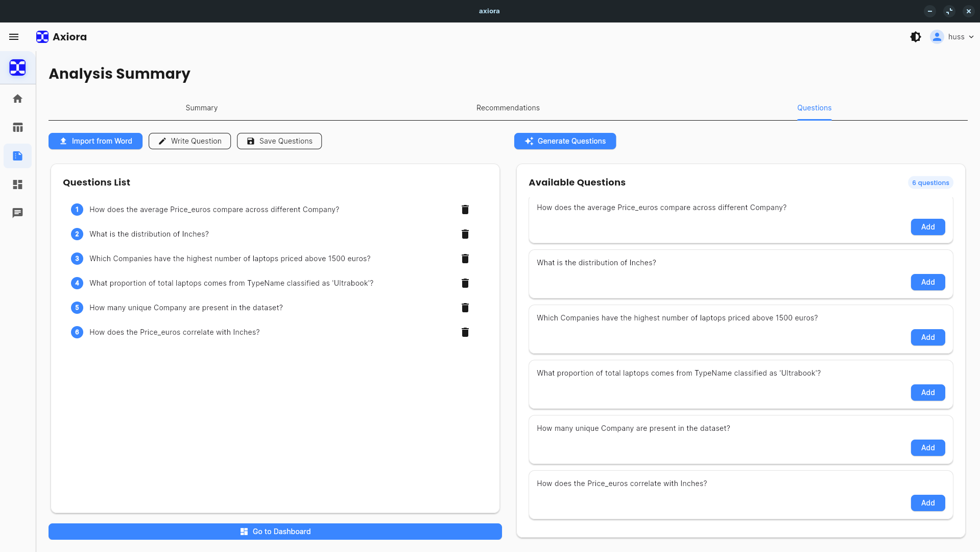The width and height of the screenshot is (980, 552).
Task: Go to Dashboard using bottom button
Action: coord(275,532)
